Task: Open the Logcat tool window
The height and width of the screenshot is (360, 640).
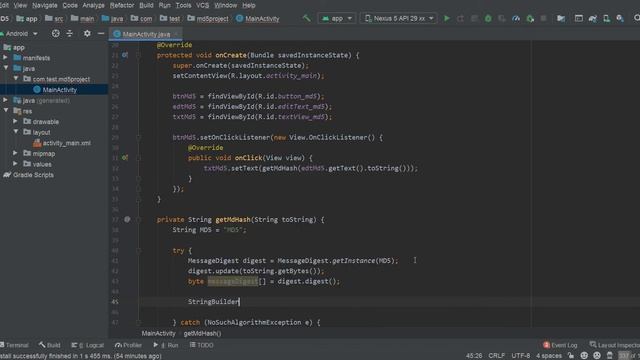Action: [x=88, y=345]
